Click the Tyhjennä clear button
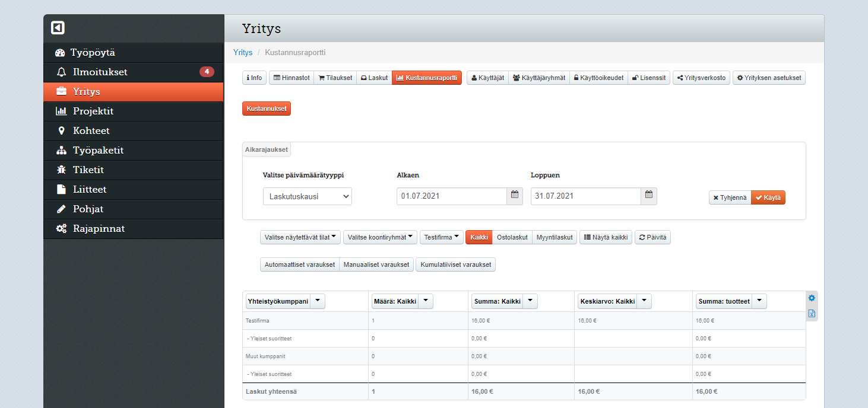This screenshot has height=408, width=868. [730, 197]
